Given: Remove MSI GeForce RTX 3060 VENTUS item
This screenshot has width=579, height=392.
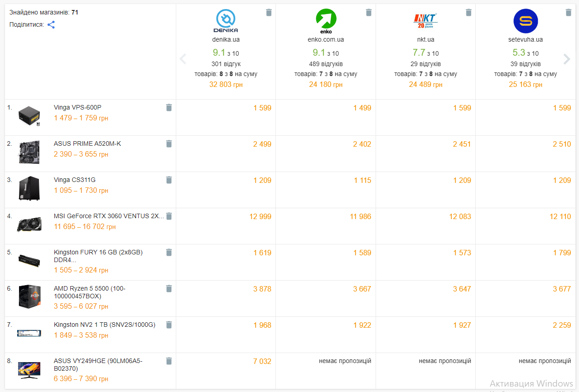Looking at the screenshot, I should [x=169, y=216].
